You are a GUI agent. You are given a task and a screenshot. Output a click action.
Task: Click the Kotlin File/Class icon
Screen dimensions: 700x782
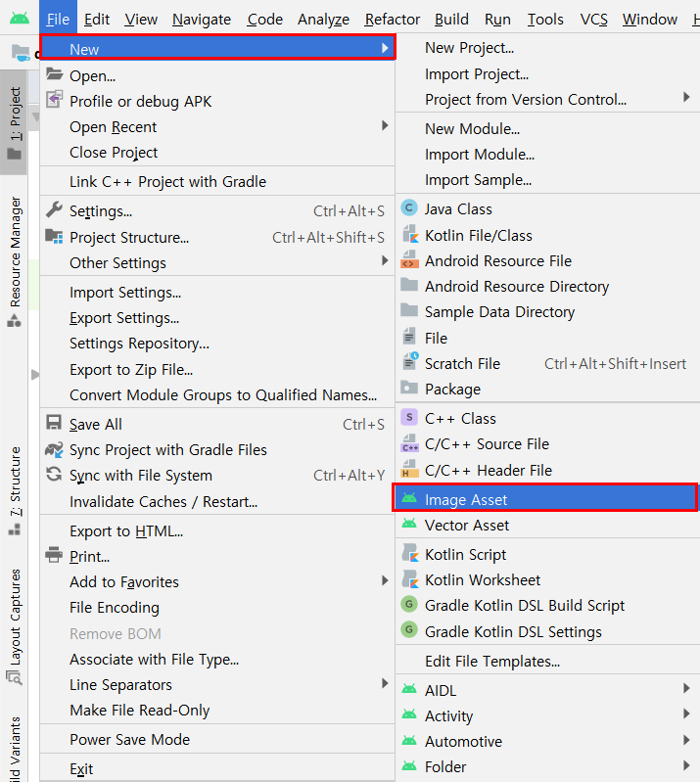[409, 234]
